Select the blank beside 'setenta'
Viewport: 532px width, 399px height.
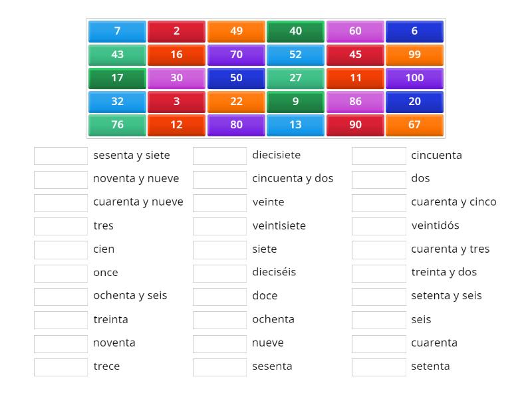[x=378, y=366]
